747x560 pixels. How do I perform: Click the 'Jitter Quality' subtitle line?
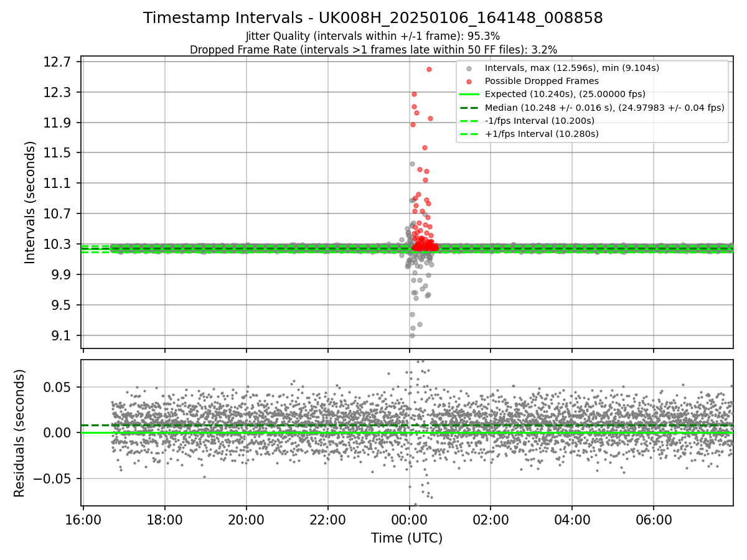(373, 36)
